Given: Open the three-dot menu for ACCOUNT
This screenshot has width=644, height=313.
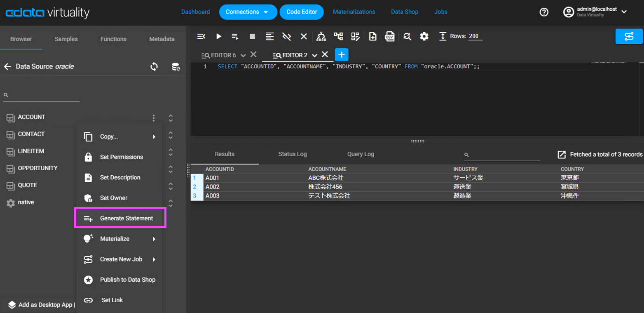Looking at the screenshot, I should pyautogui.click(x=154, y=118).
